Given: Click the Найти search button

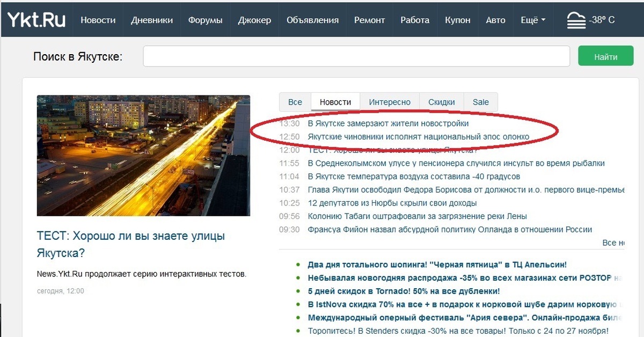Looking at the screenshot, I should tap(605, 56).
